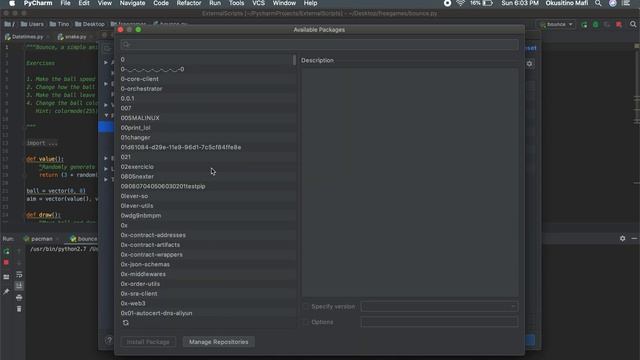Click the hide Run panel minus icon
Viewport: 640px width, 360px height.
click(x=634, y=238)
